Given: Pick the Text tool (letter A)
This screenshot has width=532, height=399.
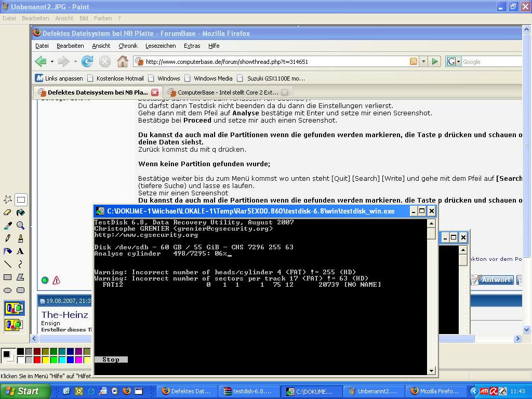Looking at the screenshot, I should pyautogui.click(x=21, y=251).
